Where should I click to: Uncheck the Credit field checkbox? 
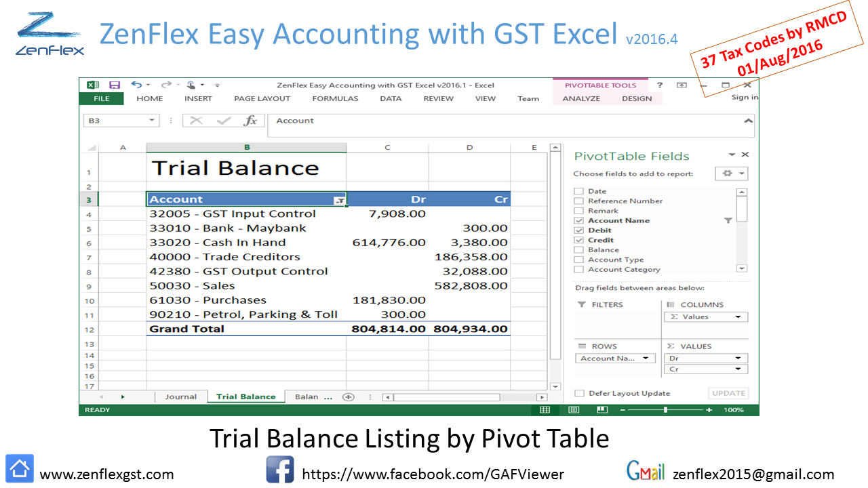[578, 240]
